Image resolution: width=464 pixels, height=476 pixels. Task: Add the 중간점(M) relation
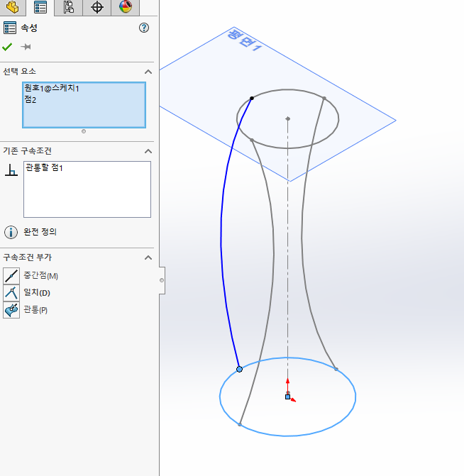pyautogui.click(x=40, y=276)
